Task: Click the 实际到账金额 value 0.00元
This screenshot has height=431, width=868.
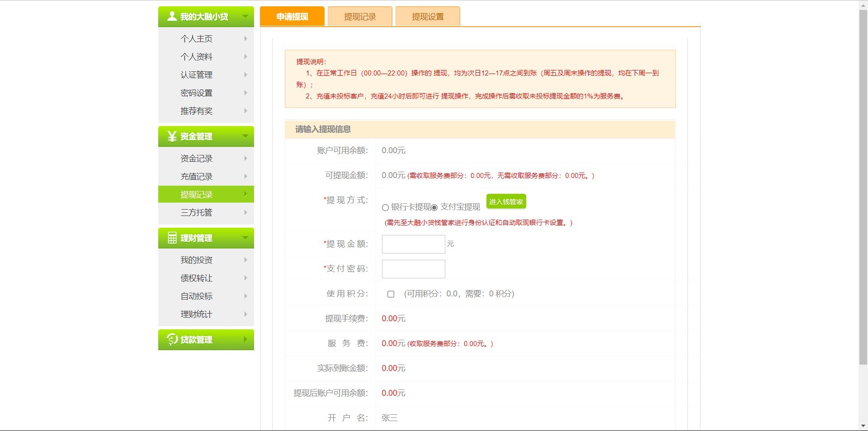Action: 393,368
